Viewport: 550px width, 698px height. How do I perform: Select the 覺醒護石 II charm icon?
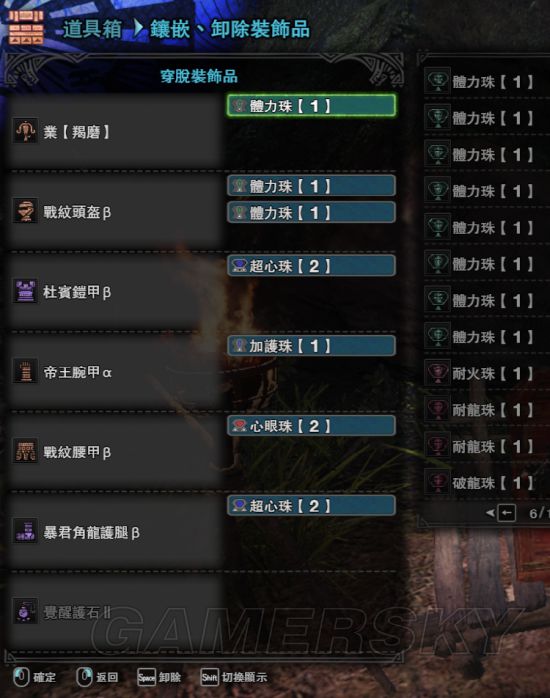pyautogui.click(x=25, y=612)
